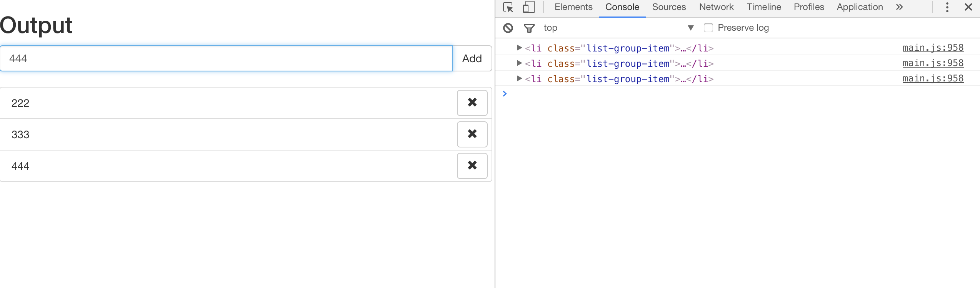
Task: Delete the 333 list item
Action: (x=472, y=134)
